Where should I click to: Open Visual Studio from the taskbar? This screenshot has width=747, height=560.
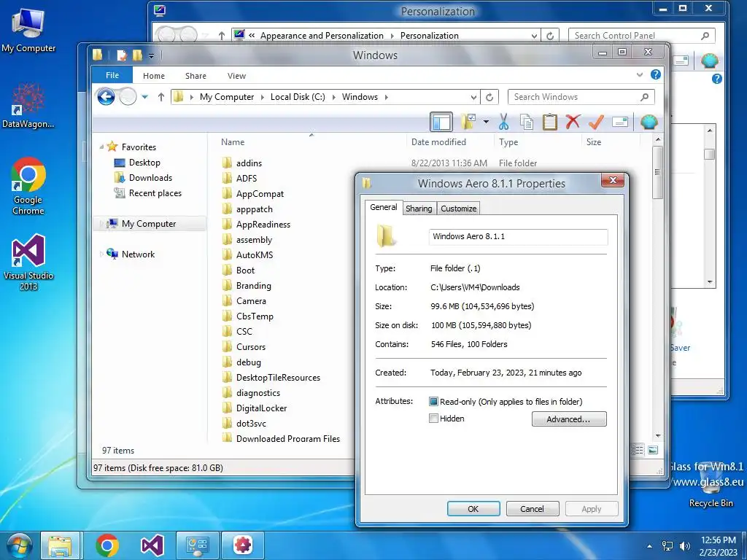(x=152, y=545)
